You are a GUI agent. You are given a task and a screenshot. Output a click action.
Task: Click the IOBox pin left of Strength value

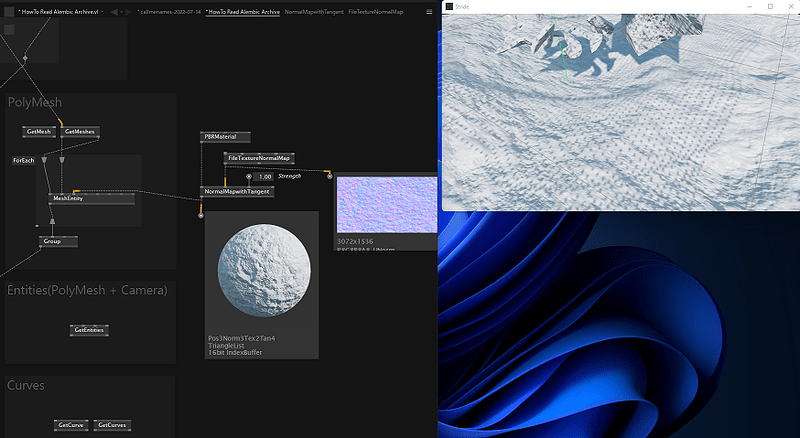click(249, 177)
